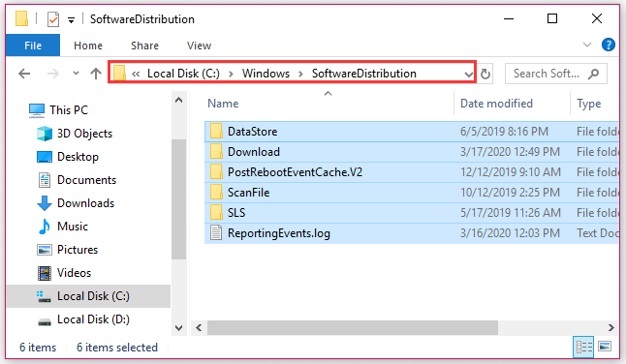This screenshot has height=364, width=626.
Task: Refresh the folder view
Action: [485, 74]
